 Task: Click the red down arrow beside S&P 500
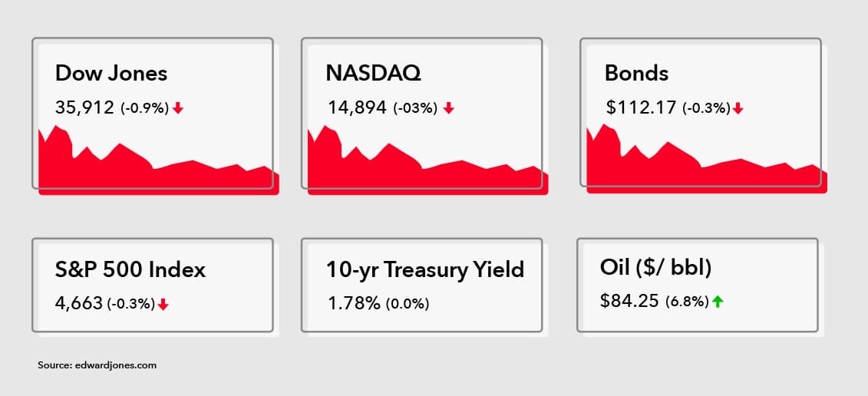(x=163, y=304)
